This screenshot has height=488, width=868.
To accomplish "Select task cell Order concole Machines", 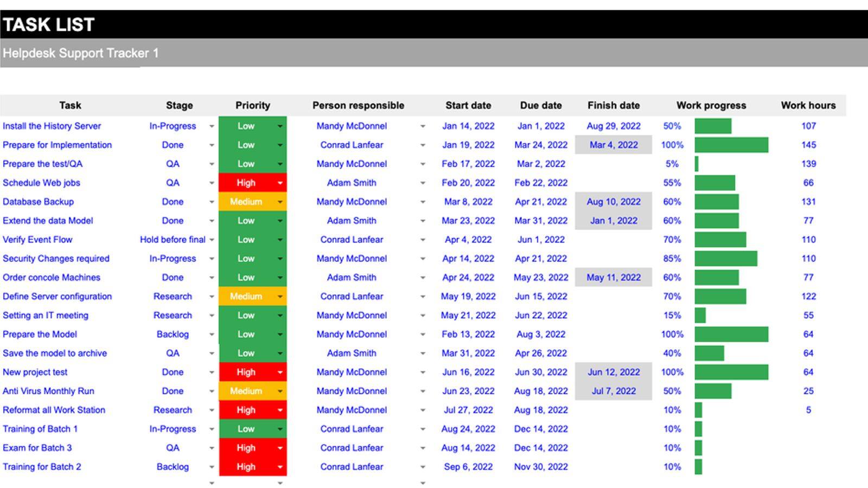I will pyautogui.click(x=52, y=277).
